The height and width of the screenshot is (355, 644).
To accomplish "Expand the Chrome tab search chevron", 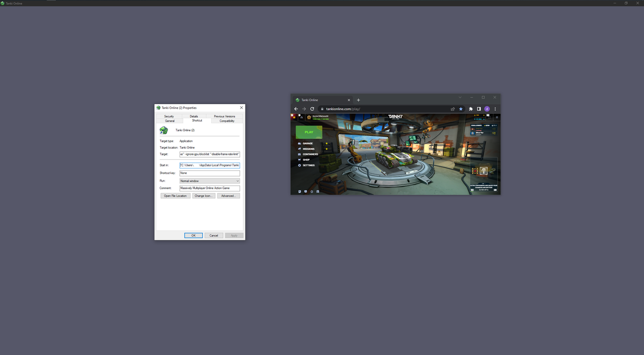I will click(x=460, y=98).
